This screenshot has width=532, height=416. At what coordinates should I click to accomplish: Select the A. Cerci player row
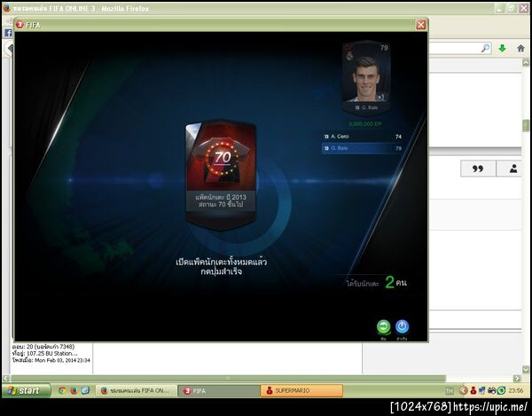[x=363, y=137]
